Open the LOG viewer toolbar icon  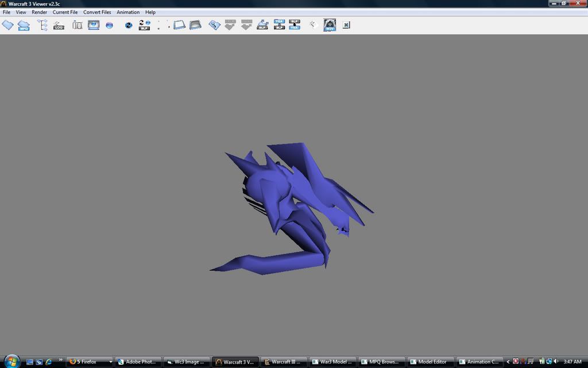pyautogui.click(x=59, y=25)
